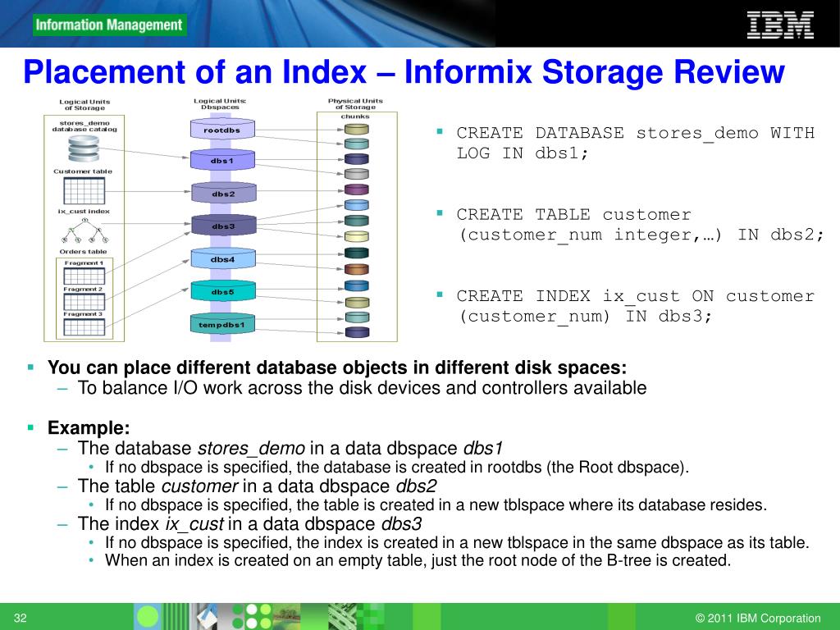Click the ix_cust index B-tree icon
This screenshot has height=630, width=840.
(84, 231)
